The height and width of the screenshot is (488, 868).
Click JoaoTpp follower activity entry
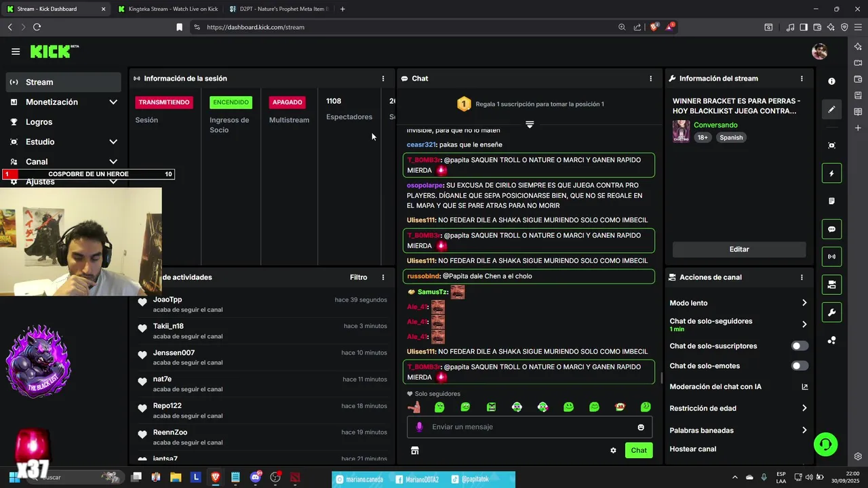(x=262, y=304)
